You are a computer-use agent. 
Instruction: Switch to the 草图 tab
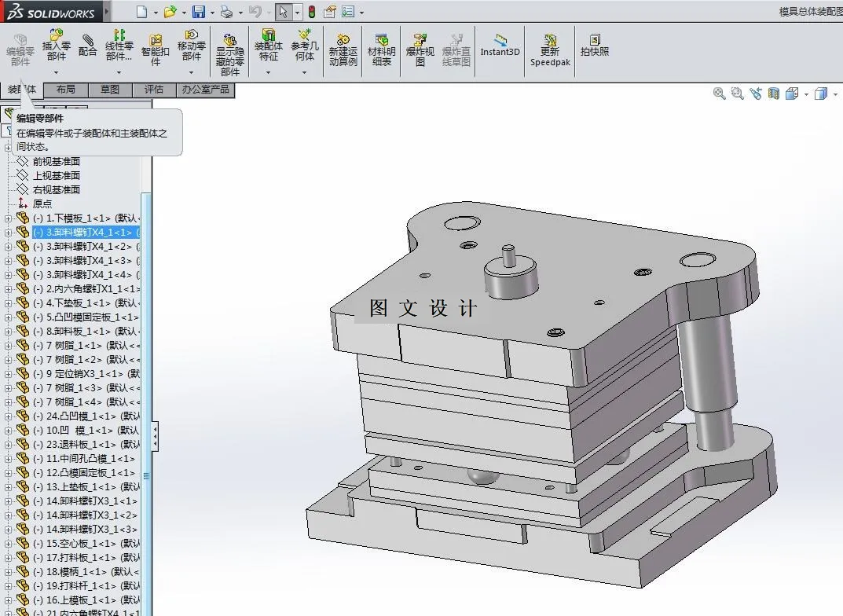[x=110, y=90]
